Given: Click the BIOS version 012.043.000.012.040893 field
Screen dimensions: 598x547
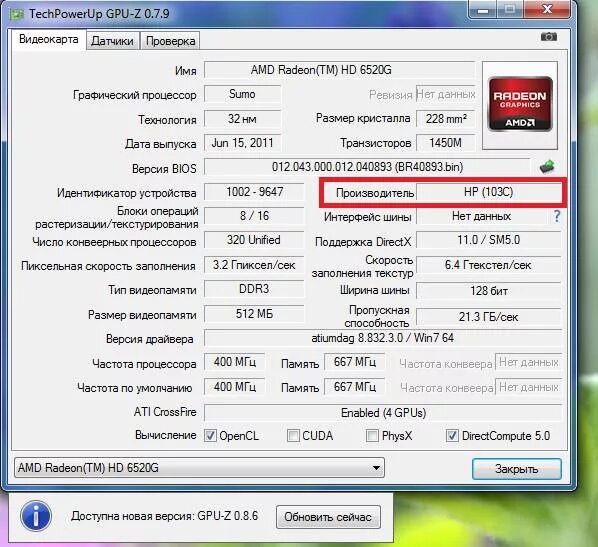Looking at the screenshot, I should [x=367, y=167].
